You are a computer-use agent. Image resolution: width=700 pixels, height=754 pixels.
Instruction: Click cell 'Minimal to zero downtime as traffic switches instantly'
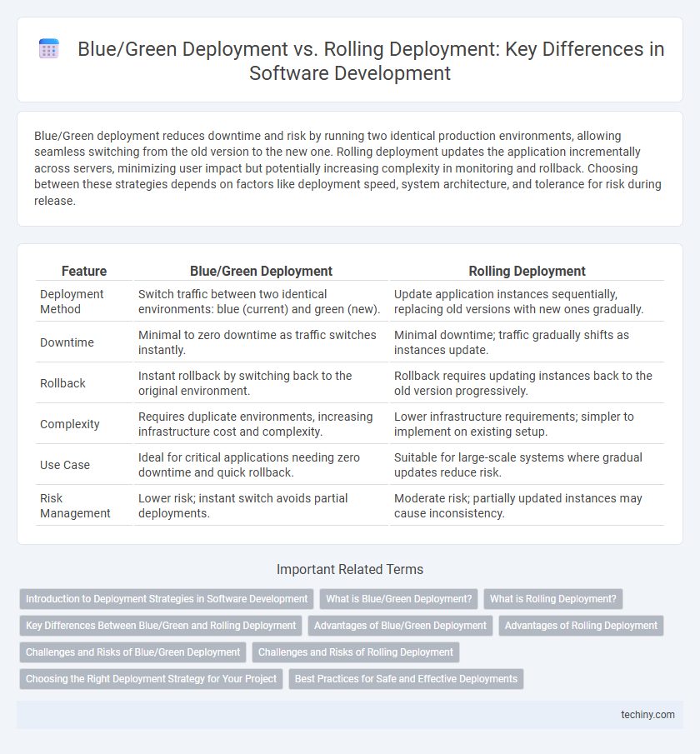coord(261,342)
